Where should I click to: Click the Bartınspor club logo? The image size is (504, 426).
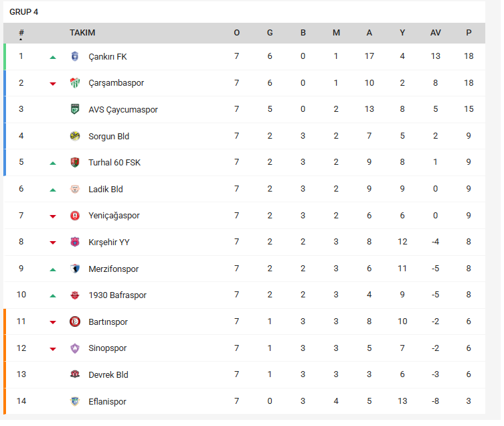click(75, 322)
